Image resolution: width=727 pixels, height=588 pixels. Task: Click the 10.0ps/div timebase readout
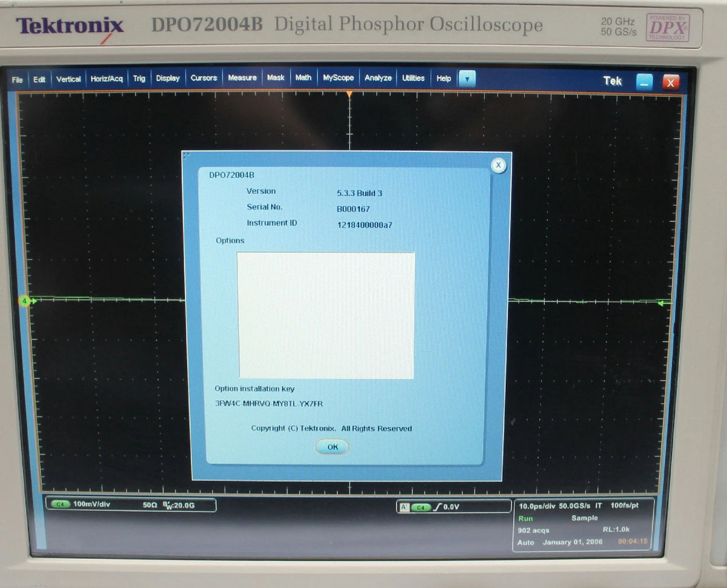click(x=537, y=505)
